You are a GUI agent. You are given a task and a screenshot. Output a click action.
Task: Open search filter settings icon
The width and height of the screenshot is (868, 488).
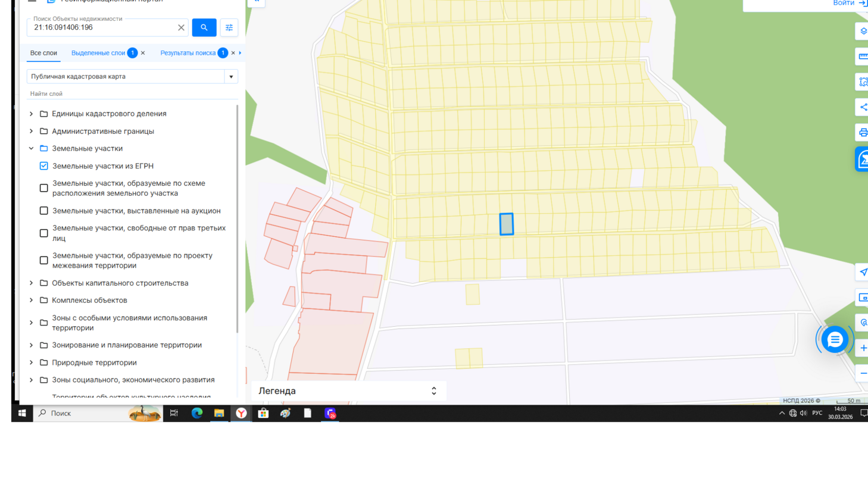tap(229, 27)
